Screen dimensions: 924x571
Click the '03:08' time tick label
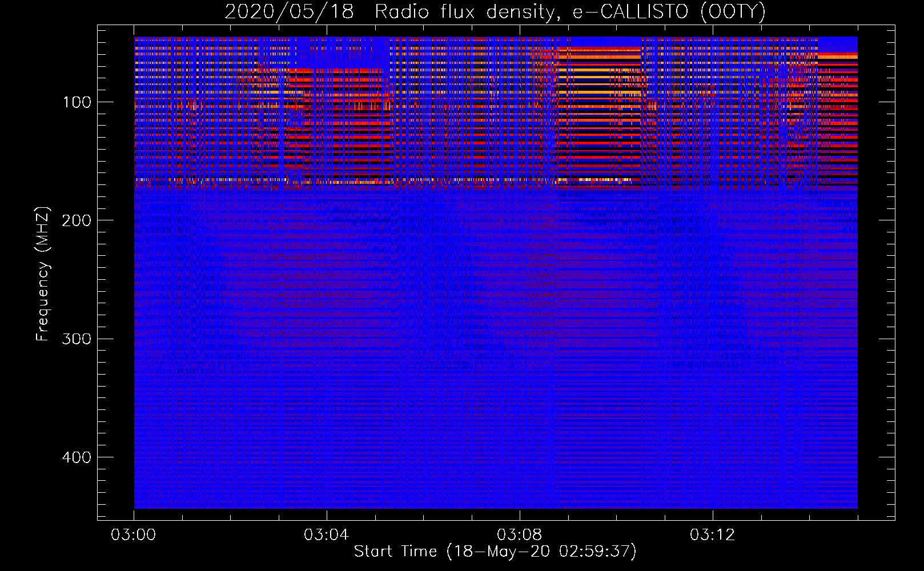520,535
